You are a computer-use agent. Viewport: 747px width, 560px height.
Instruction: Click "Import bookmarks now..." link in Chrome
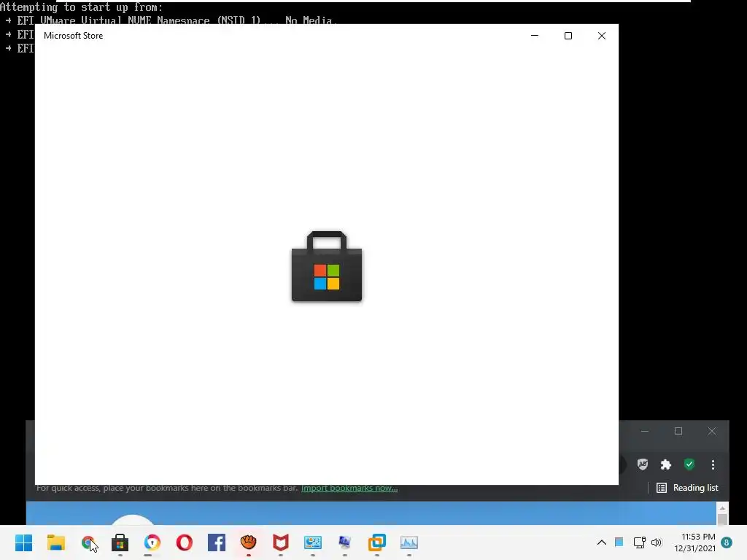coord(349,488)
